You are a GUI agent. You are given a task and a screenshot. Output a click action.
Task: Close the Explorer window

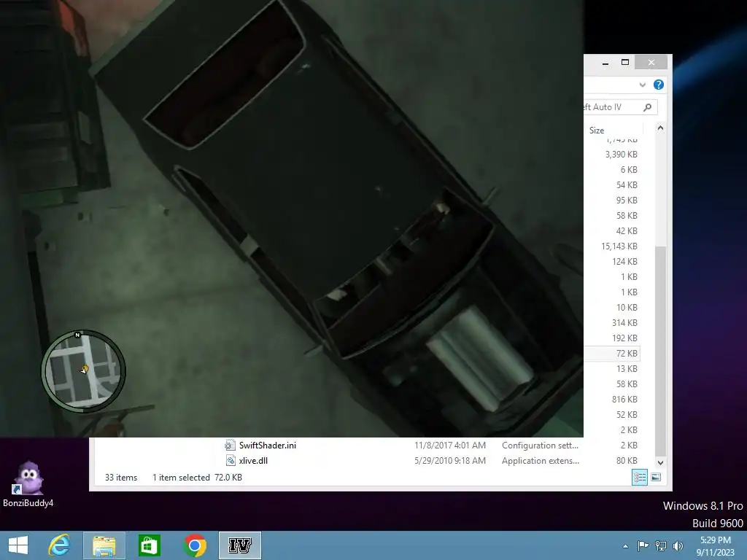[x=651, y=63]
